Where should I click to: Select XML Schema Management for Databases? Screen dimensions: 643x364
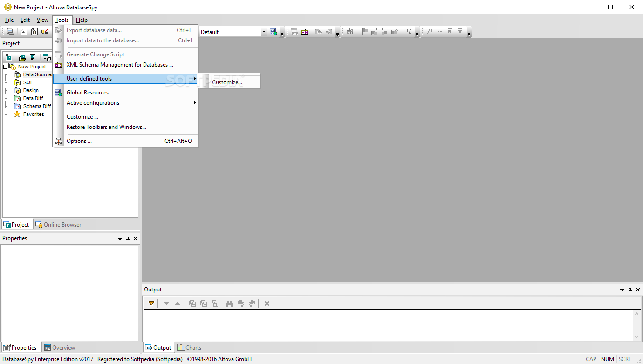[126, 65]
